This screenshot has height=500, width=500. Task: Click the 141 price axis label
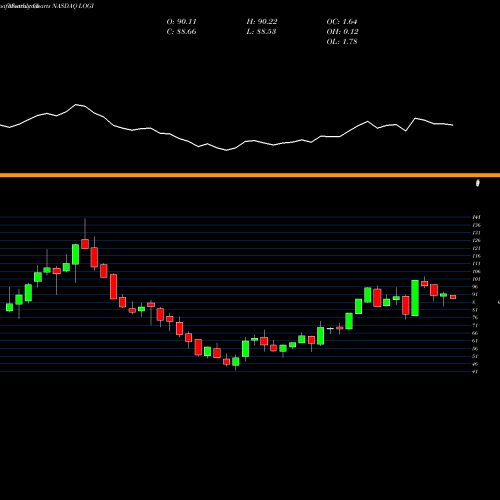pos(476,217)
